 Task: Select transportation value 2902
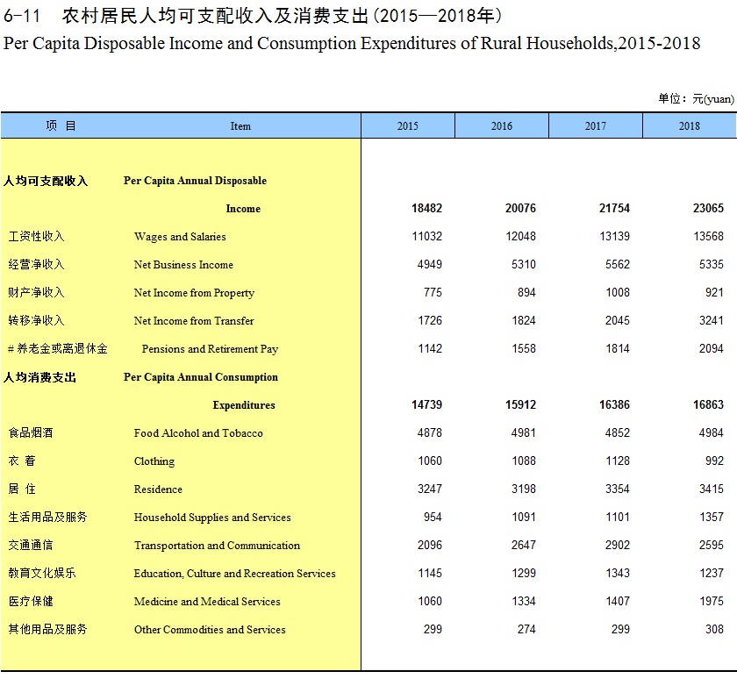[618, 545]
